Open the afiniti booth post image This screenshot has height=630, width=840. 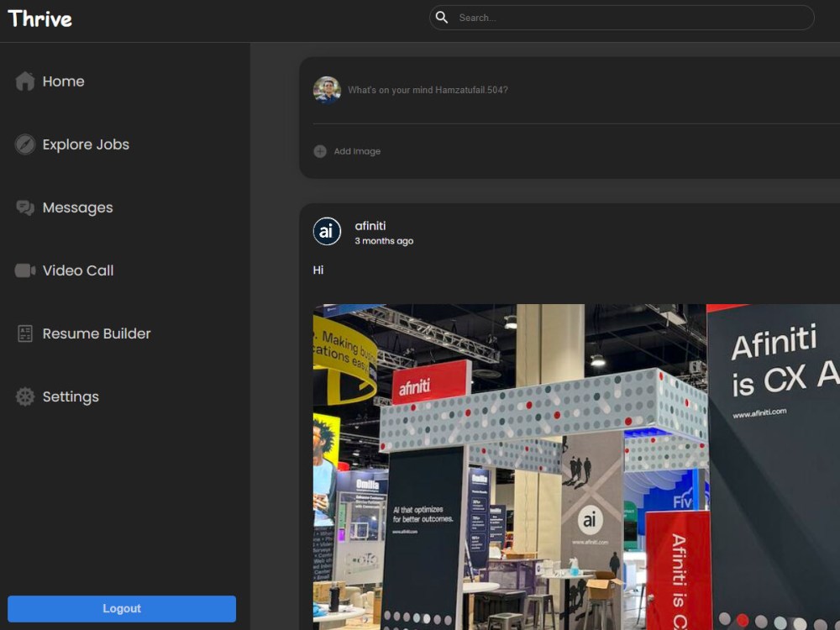(576, 467)
